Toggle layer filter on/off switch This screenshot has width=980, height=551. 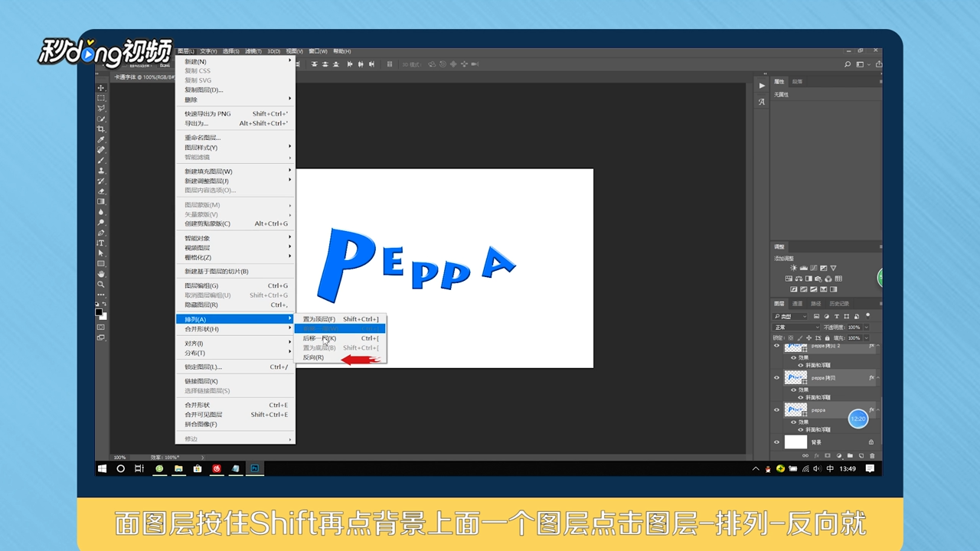pos(867,316)
